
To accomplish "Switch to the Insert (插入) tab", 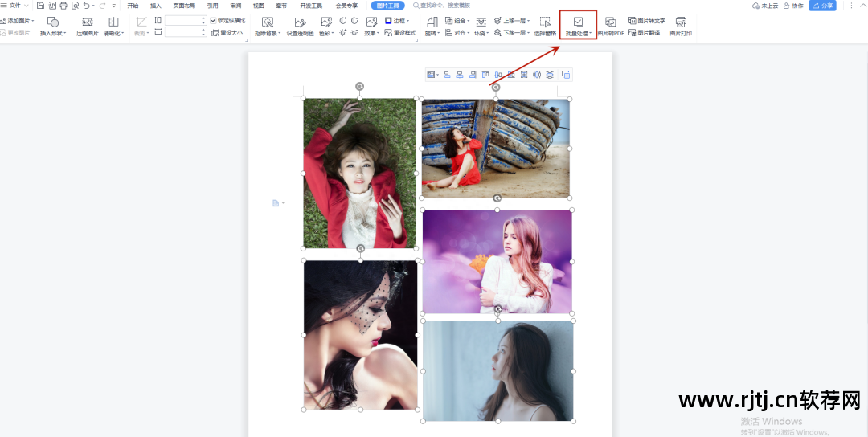I will [155, 6].
